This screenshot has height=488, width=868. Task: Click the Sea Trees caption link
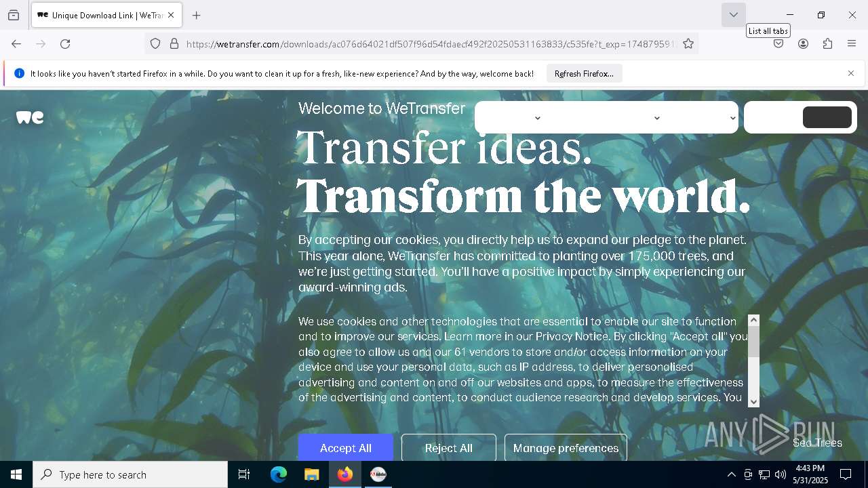pos(817,443)
